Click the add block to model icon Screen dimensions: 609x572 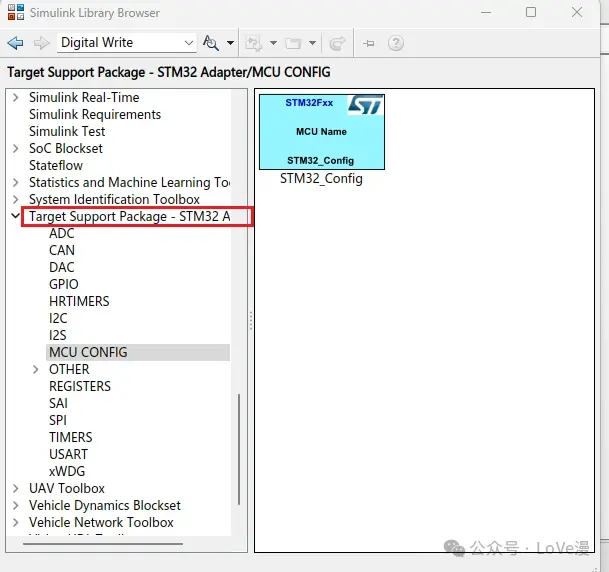pos(254,43)
